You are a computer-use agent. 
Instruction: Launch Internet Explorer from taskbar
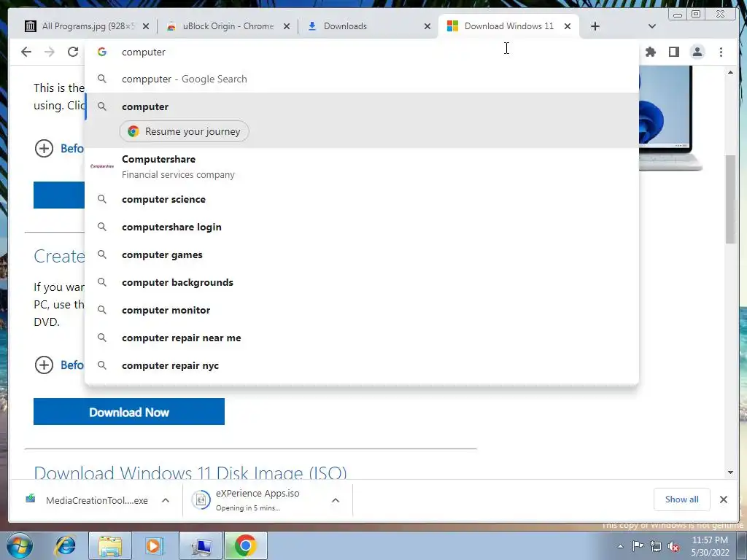[66, 545]
